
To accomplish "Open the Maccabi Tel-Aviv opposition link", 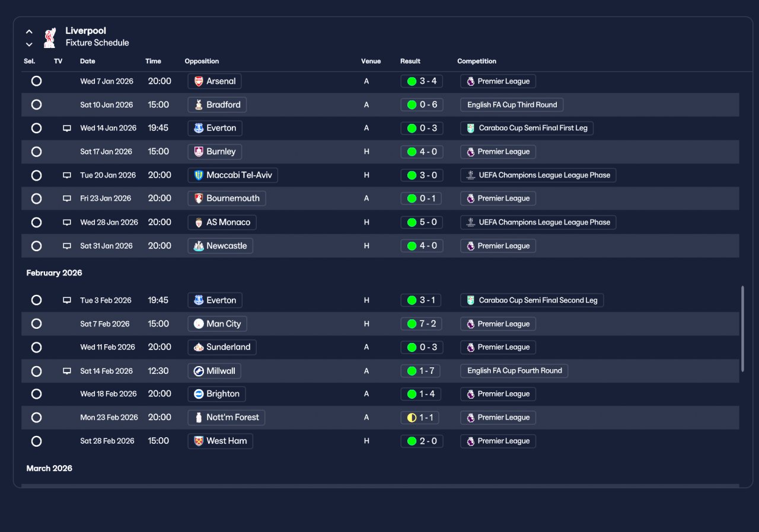I will [232, 175].
